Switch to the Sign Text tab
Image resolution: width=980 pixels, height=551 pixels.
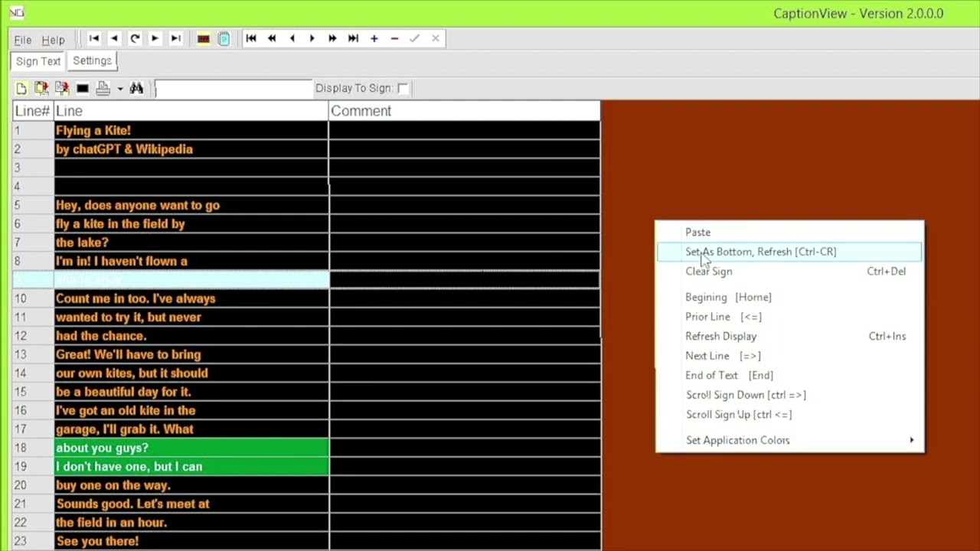(38, 61)
